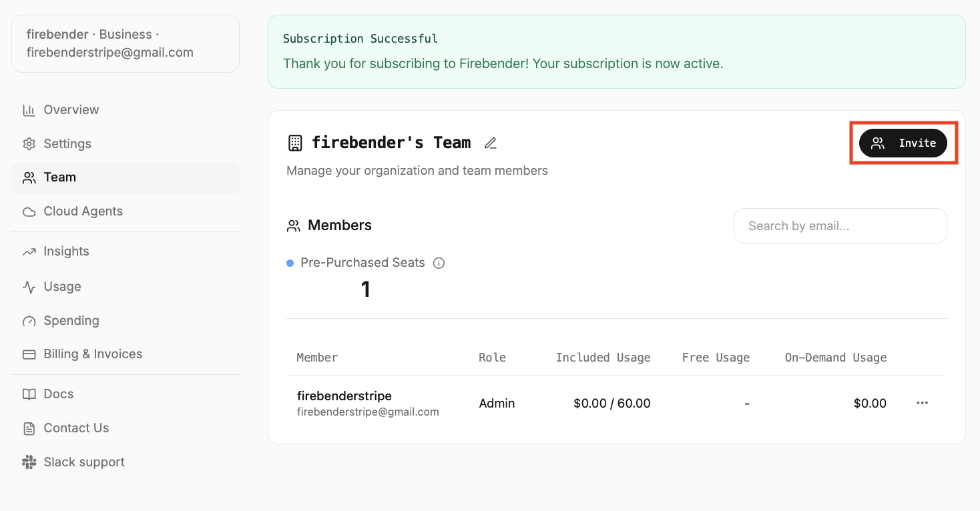The height and width of the screenshot is (511, 980).
Task: Open the three-dot menu for firebenderstripe
Action: click(922, 403)
